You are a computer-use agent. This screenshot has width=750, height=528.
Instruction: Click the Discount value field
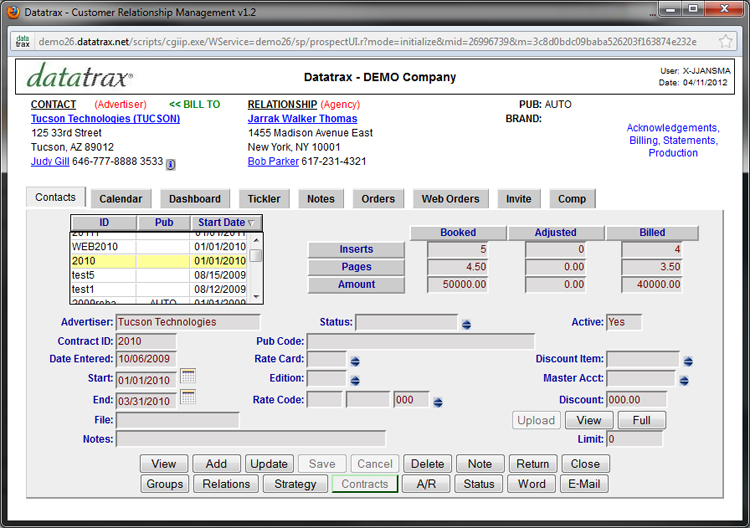636,399
